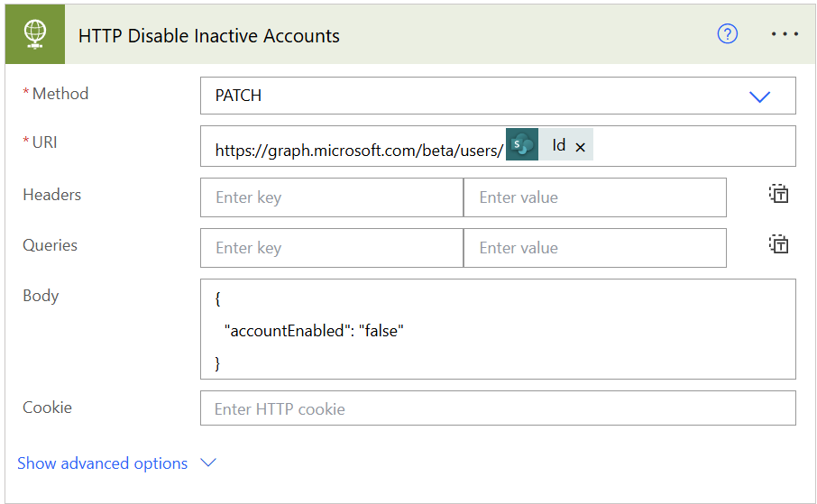Switch Headers to text mode icon
The width and height of the screenshot is (817, 504).
(779, 195)
